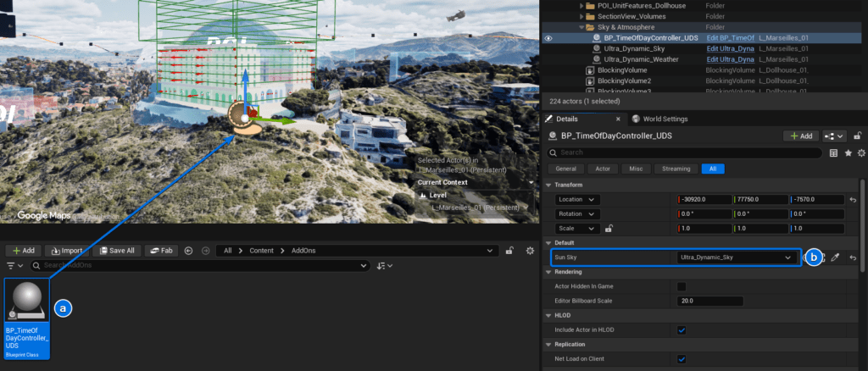Hide BP_TimeOfDayController_UDS via eye icon
The height and width of the screenshot is (371, 868).
click(548, 38)
